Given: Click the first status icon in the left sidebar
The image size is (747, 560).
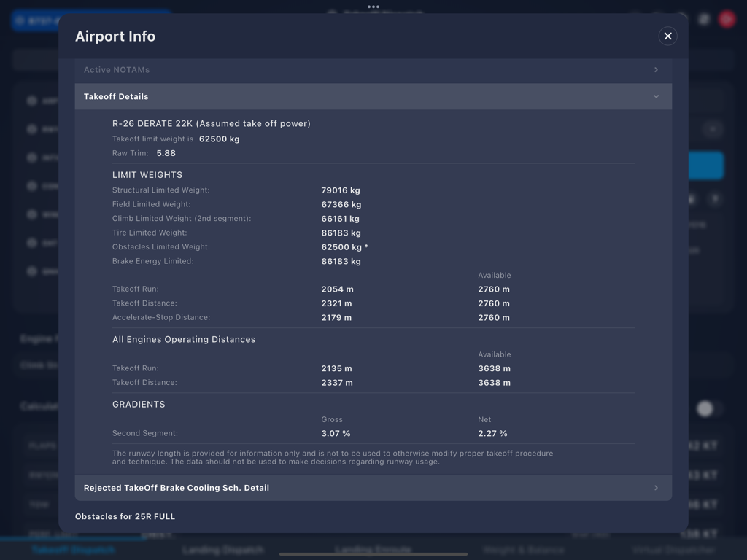Looking at the screenshot, I should [32, 101].
